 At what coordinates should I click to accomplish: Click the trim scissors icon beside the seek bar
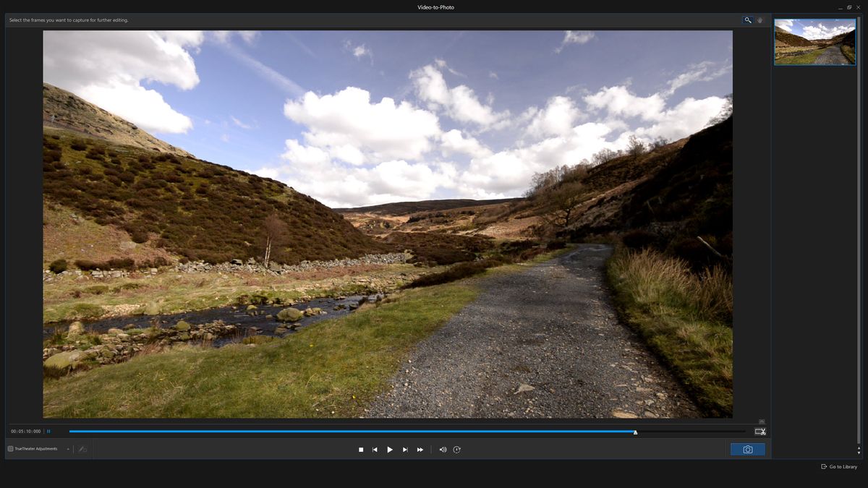760,431
